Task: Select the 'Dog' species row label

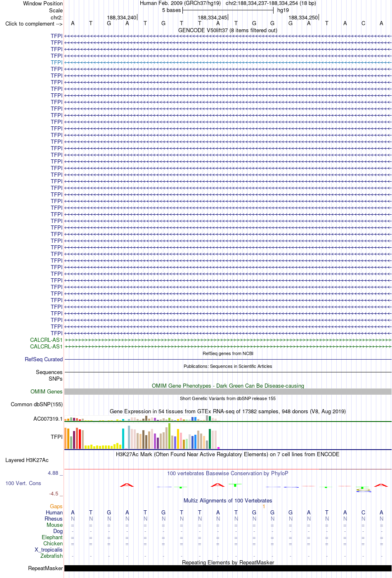Action: pos(58,531)
